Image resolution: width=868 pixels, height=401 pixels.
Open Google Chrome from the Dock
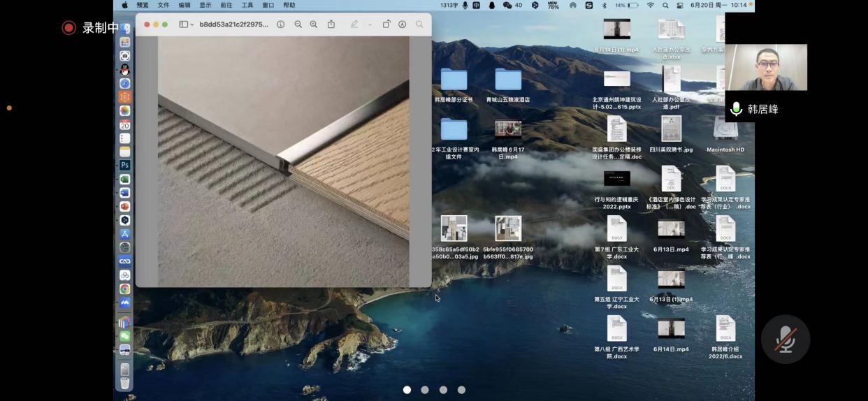click(125, 289)
